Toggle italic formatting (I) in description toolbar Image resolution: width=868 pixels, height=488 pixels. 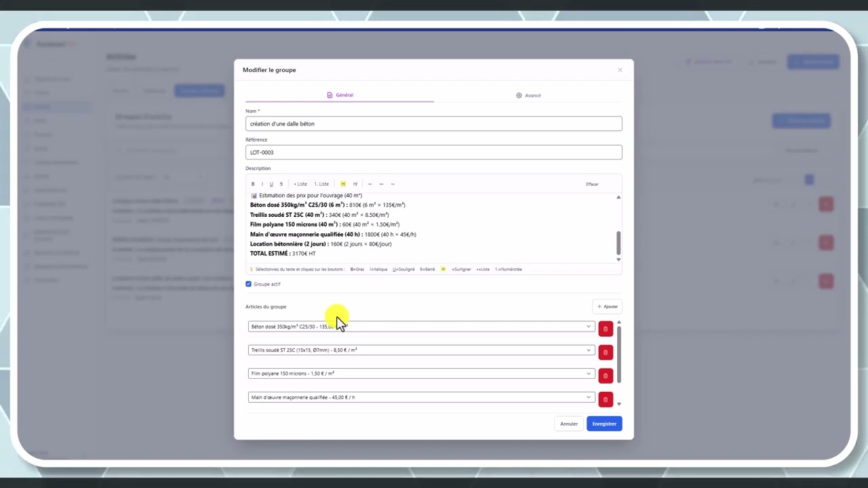[262, 184]
